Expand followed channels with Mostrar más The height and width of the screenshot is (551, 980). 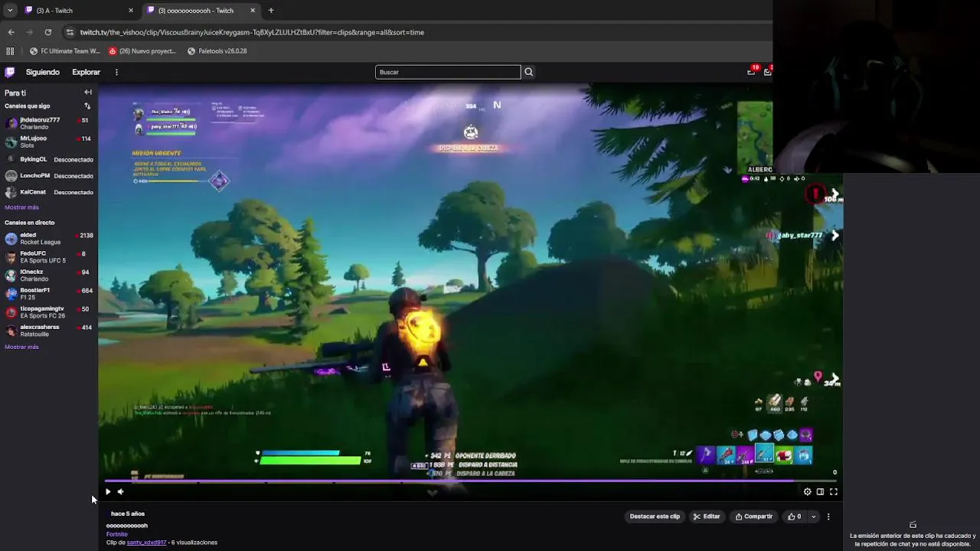tap(21, 207)
